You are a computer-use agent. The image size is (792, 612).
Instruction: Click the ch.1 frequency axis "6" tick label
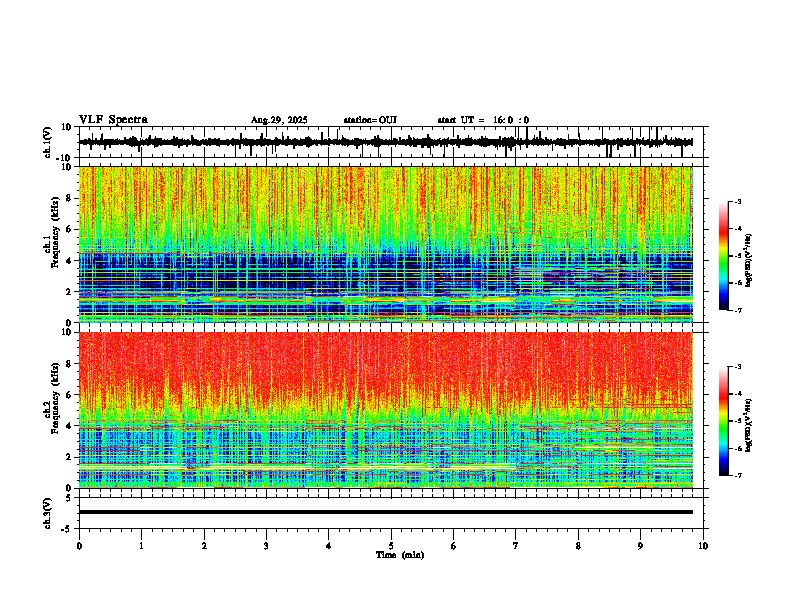coord(70,229)
